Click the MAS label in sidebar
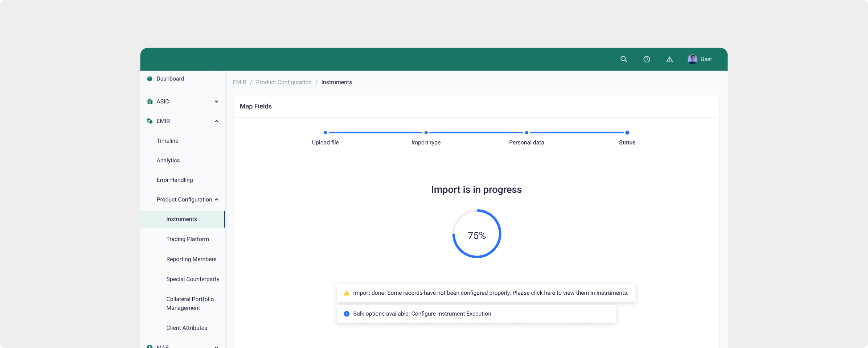Screen dimensions: 868x348 163,347
